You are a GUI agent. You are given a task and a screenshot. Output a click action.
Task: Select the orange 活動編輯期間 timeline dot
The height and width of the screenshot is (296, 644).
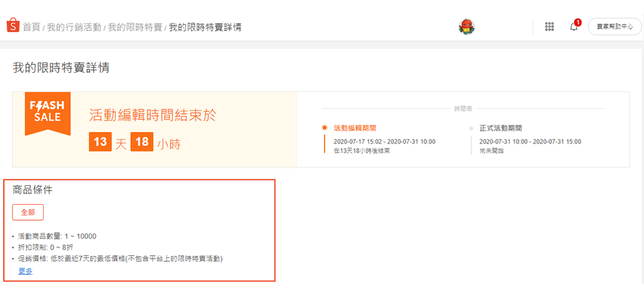click(325, 127)
